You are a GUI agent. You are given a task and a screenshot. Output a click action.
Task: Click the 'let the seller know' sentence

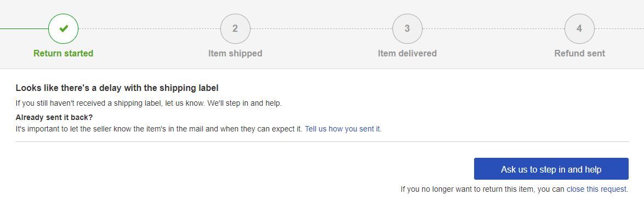coord(159,129)
